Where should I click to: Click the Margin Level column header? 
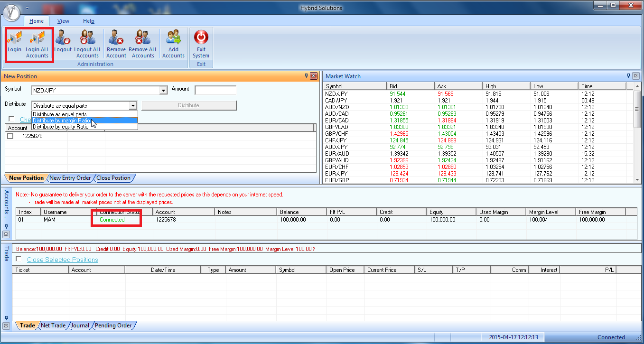pyautogui.click(x=551, y=212)
